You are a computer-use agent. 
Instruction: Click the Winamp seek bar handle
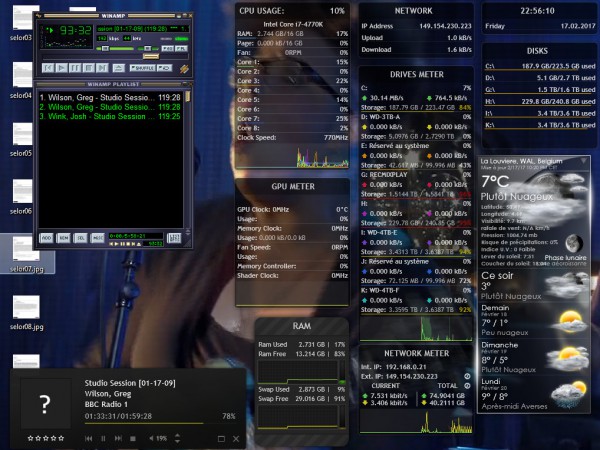(151, 56)
